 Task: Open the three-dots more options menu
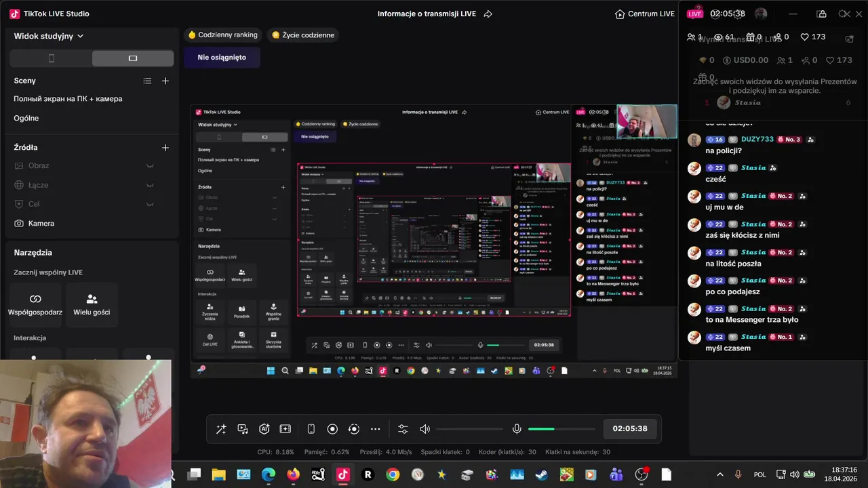click(376, 429)
